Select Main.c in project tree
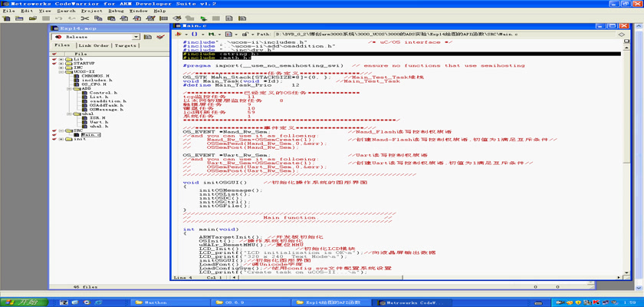 [90, 135]
